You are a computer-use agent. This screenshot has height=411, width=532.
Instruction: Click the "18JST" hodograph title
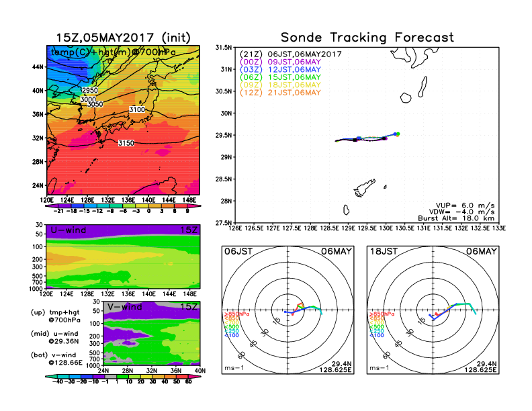[x=384, y=252]
